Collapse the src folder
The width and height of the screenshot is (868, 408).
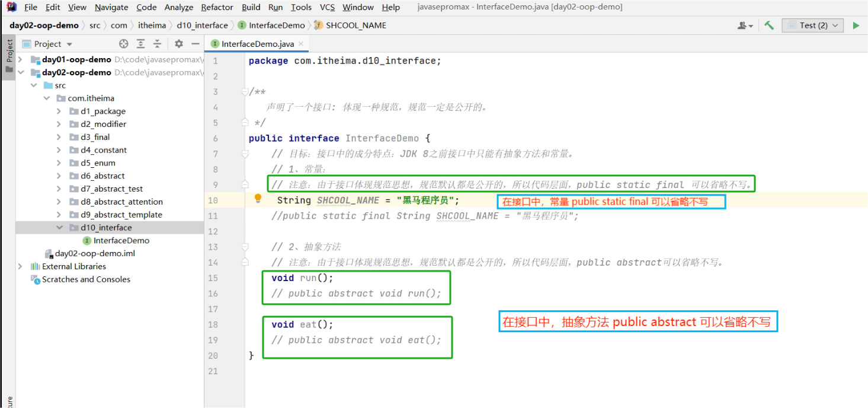pos(34,85)
